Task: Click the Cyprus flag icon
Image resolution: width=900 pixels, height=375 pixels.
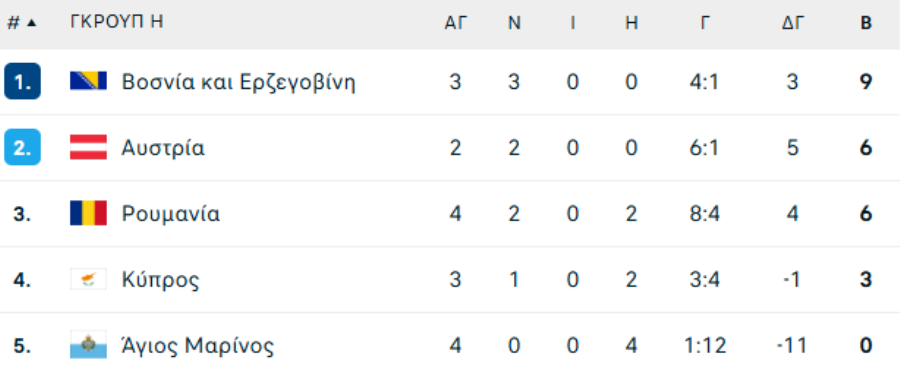Action: pos(88,279)
